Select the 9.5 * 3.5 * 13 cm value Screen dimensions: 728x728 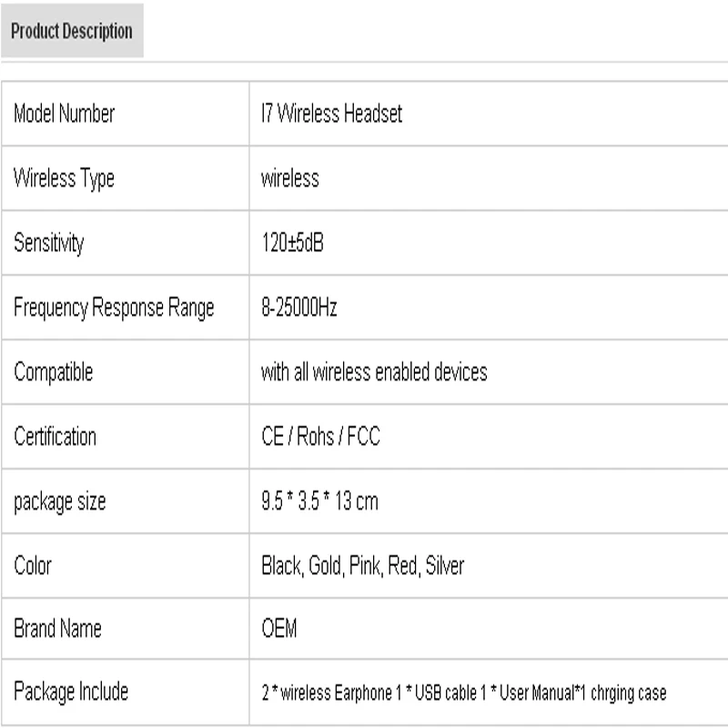[x=319, y=501]
